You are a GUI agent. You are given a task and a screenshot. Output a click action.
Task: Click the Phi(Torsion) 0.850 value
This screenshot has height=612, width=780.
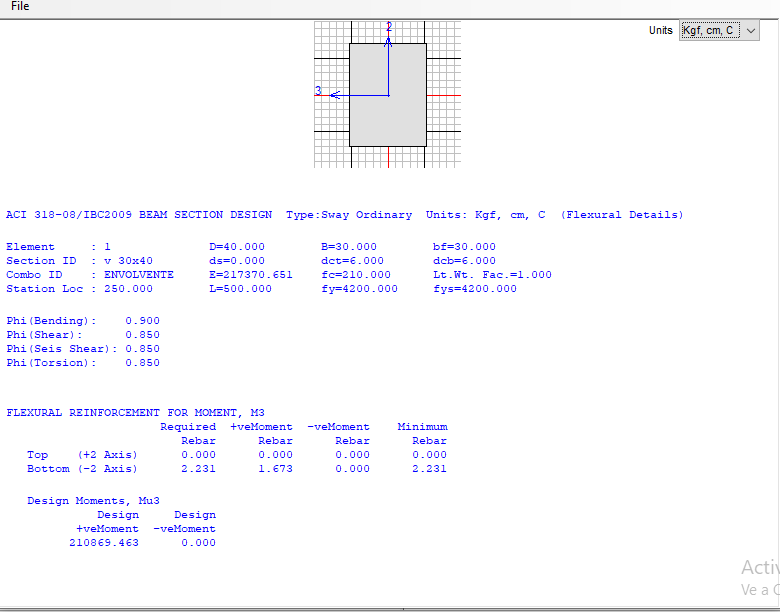[142, 363]
